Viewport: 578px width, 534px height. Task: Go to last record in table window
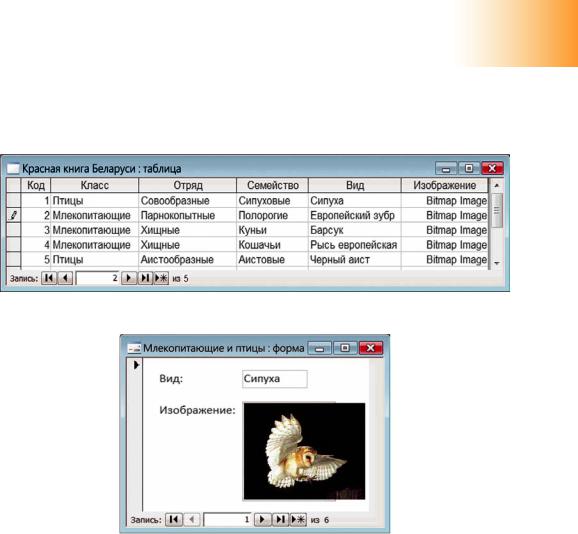145,278
